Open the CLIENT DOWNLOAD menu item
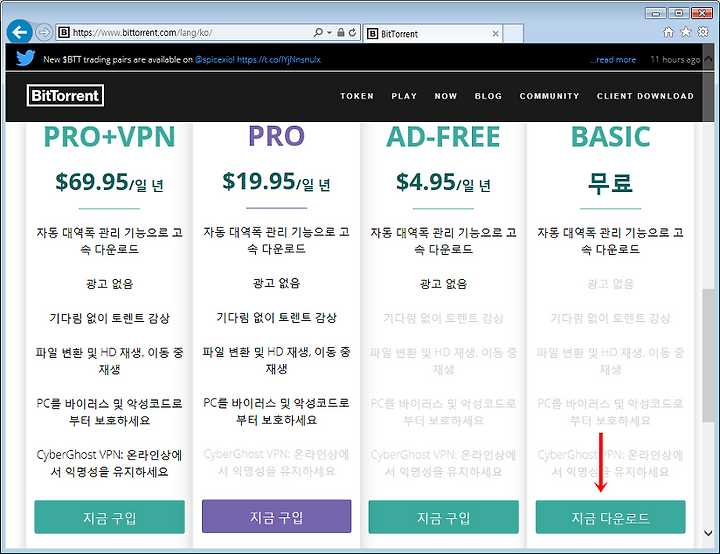This screenshot has height=554, width=720. (x=645, y=96)
